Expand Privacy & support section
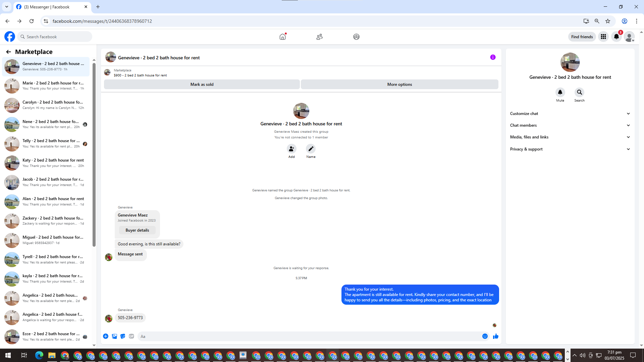Viewport: 644px width, 362px height. coord(570,149)
